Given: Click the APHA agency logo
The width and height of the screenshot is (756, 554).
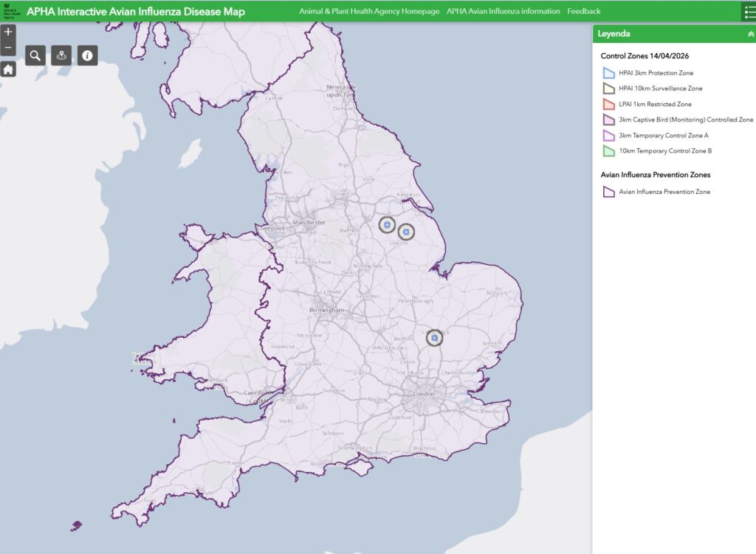Looking at the screenshot, I should pyautogui.click(x=10, y=12).
